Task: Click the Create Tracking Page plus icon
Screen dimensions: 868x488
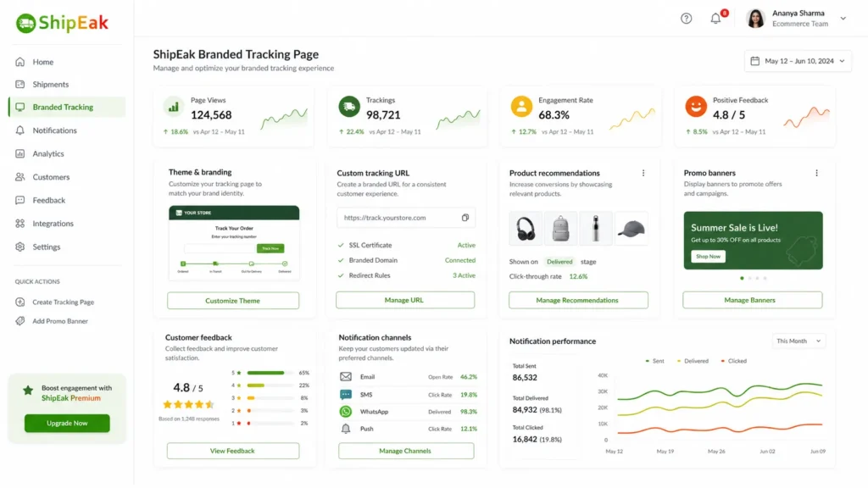Action: 20,302
